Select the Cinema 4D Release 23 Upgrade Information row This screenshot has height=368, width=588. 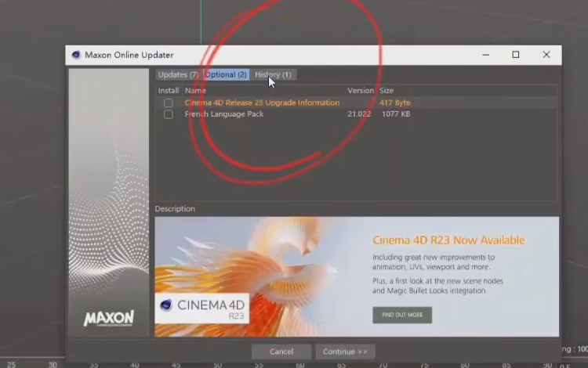coord(356,103)
